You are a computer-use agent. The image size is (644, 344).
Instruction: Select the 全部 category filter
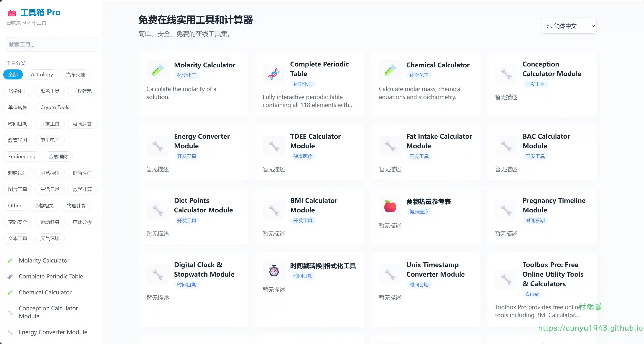coord(13,75)
